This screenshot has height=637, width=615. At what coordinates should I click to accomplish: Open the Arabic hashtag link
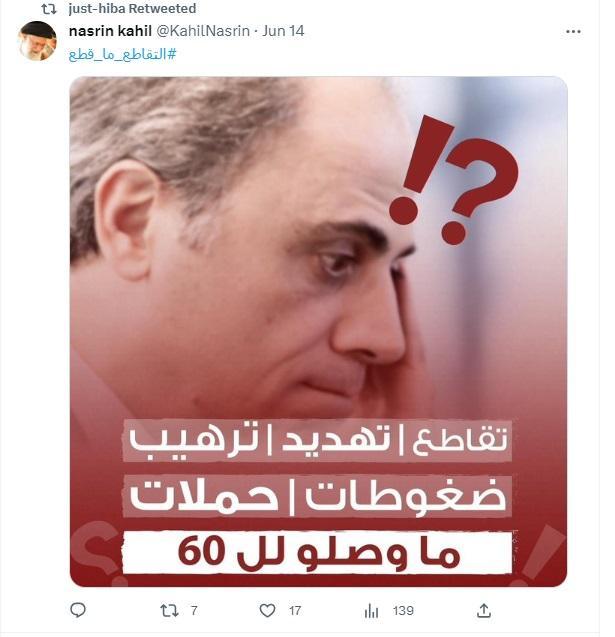click(122, 54)
